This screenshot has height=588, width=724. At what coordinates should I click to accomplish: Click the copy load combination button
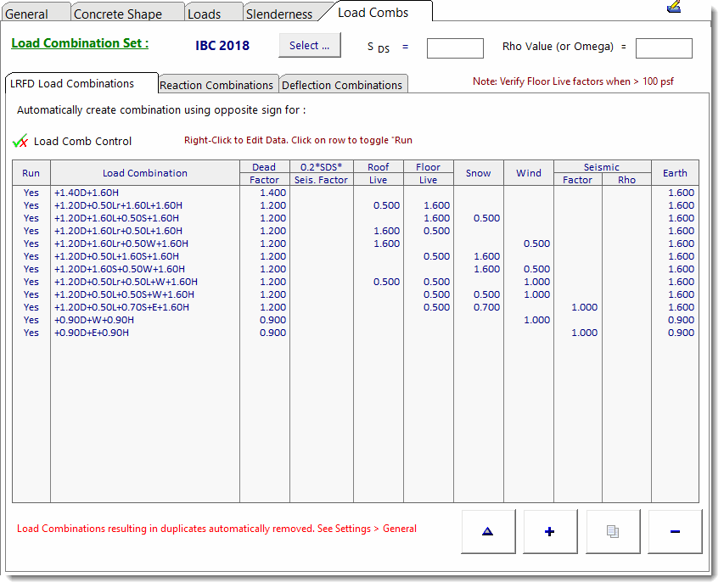click(x=612, y=531)
